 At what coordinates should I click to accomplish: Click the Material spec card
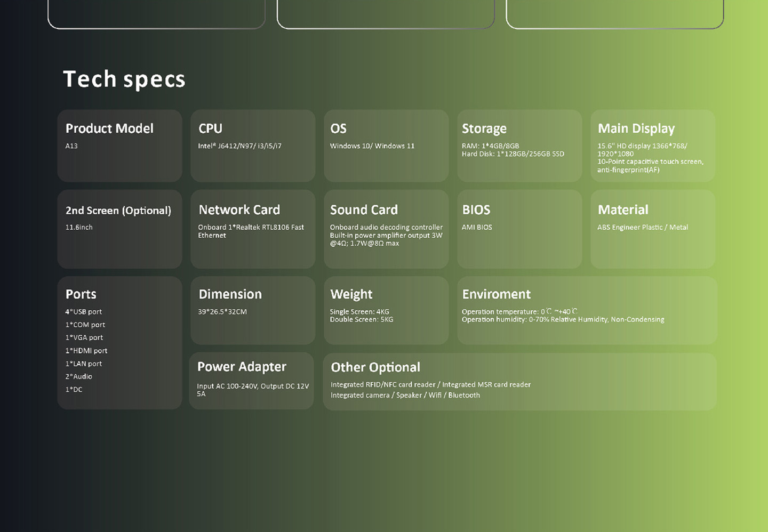pyautogui.click(x=653, y=229)
